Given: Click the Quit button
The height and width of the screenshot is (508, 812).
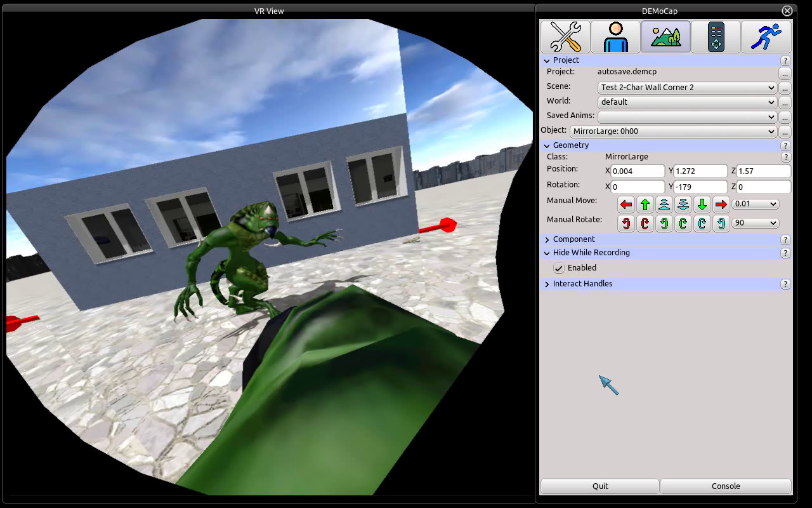Looking at the screenshot, I should click(x=599, y=486).
